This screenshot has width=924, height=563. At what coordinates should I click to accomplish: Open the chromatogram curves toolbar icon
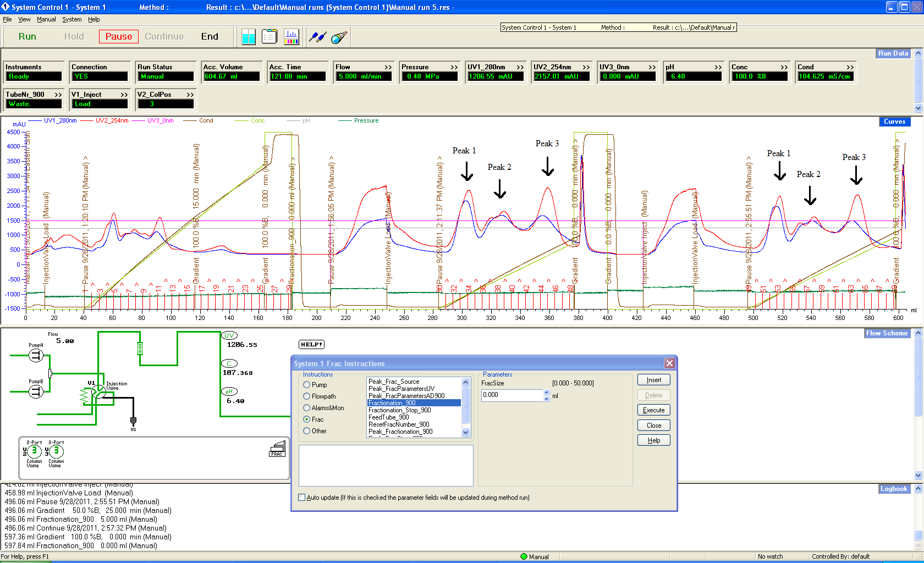[291, 37]
